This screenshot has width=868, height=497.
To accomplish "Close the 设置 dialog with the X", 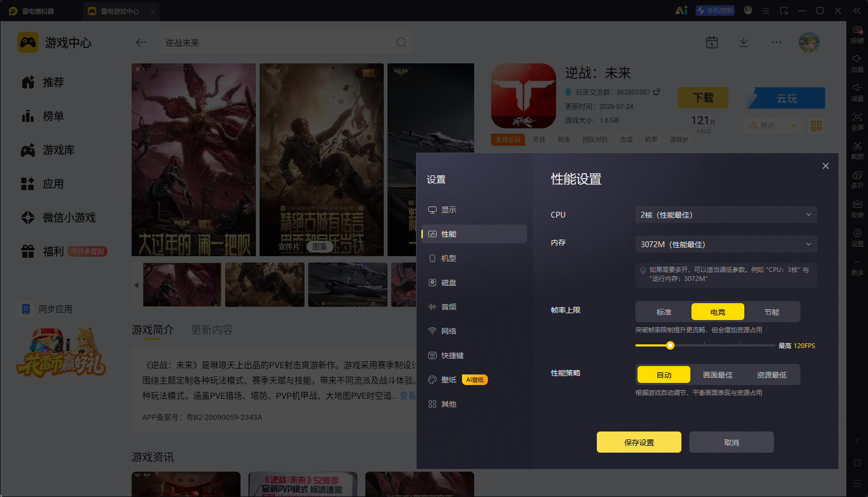I will click(826, 166).
